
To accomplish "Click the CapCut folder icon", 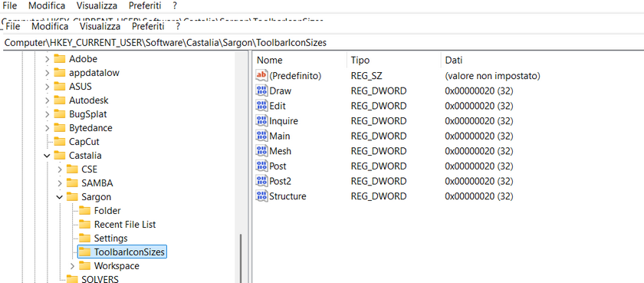I will click(60, 142).
